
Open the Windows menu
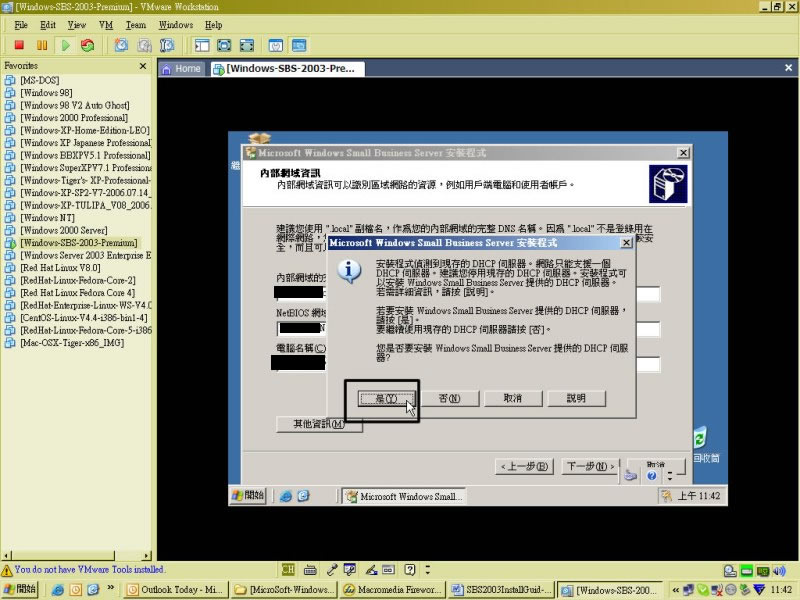[176, 25]
